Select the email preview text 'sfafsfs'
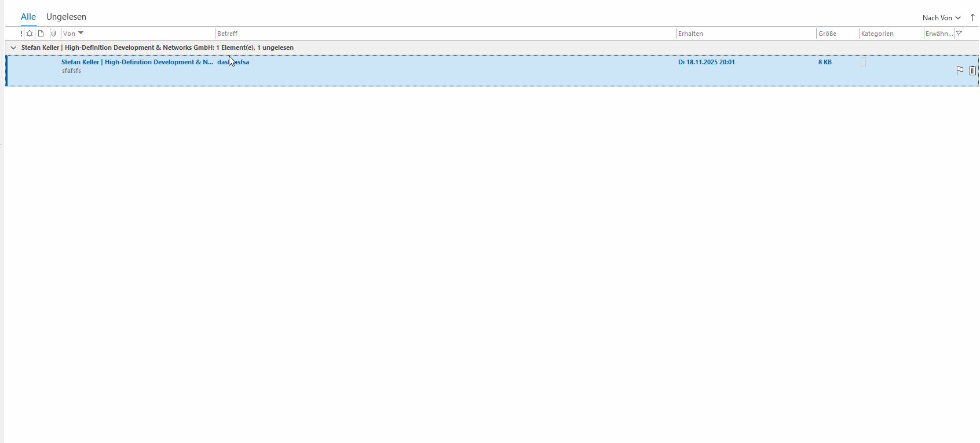Viewport: 980px width, 443px height. click(72, 71)
